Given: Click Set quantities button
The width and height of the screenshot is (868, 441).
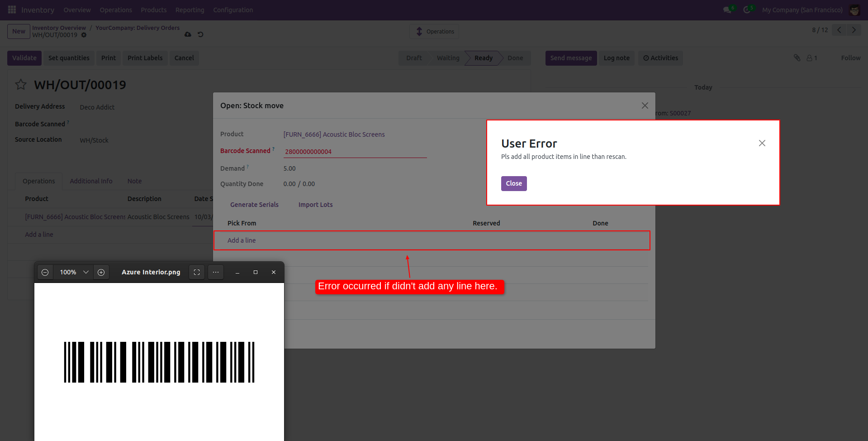Looking at the screenshot, I should coord(69,58).
